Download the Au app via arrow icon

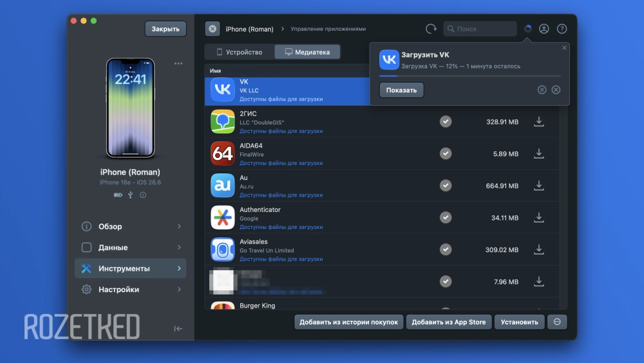point(539,186)
